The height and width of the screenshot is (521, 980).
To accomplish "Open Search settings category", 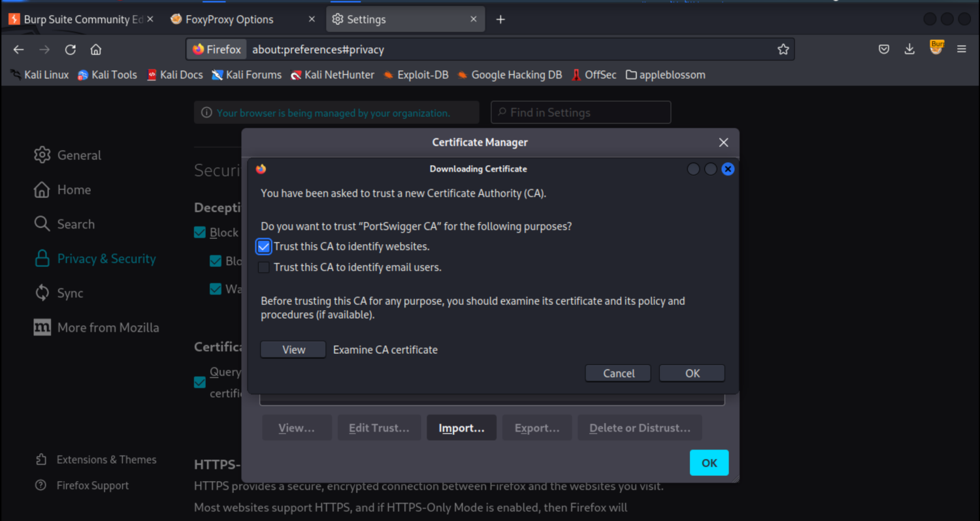I will (x=65, y=225).
